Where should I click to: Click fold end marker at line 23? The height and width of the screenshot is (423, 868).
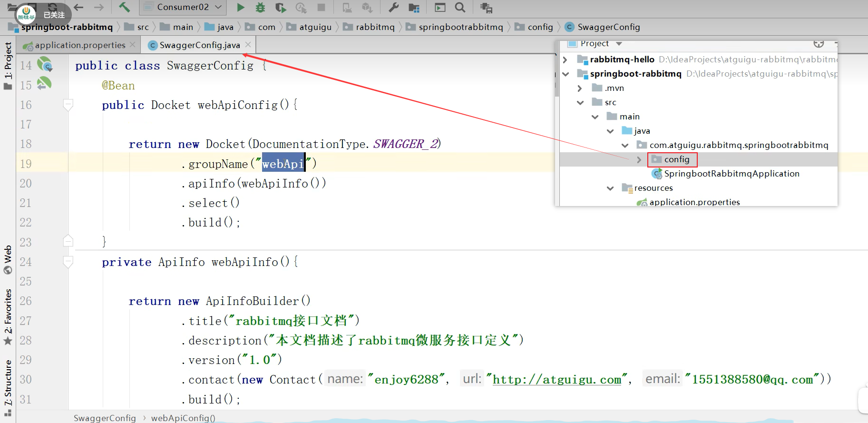[x=68, y=241]
